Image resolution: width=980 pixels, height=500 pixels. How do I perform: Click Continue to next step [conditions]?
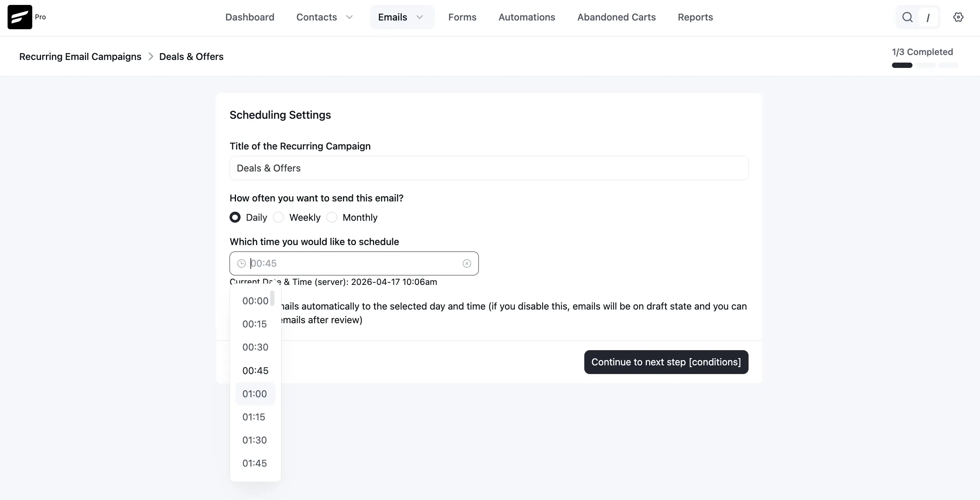tap(666, 362)
